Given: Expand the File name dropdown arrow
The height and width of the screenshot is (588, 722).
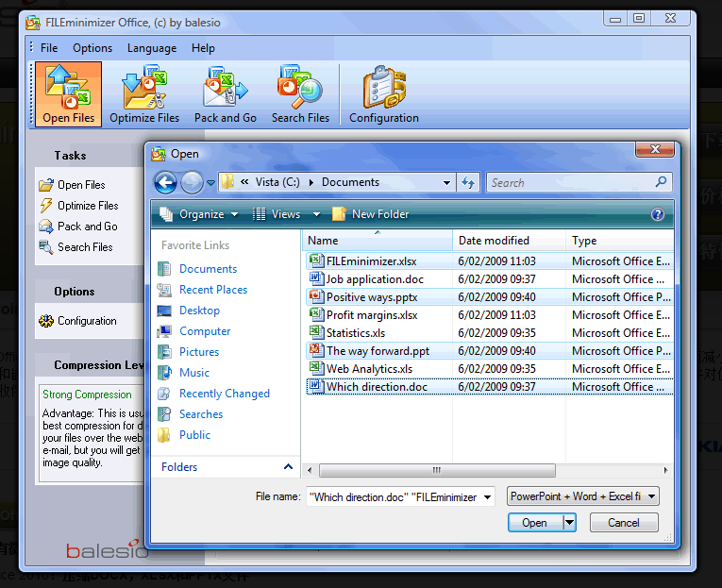Looking at the screenshot, I should pos(488,496).
